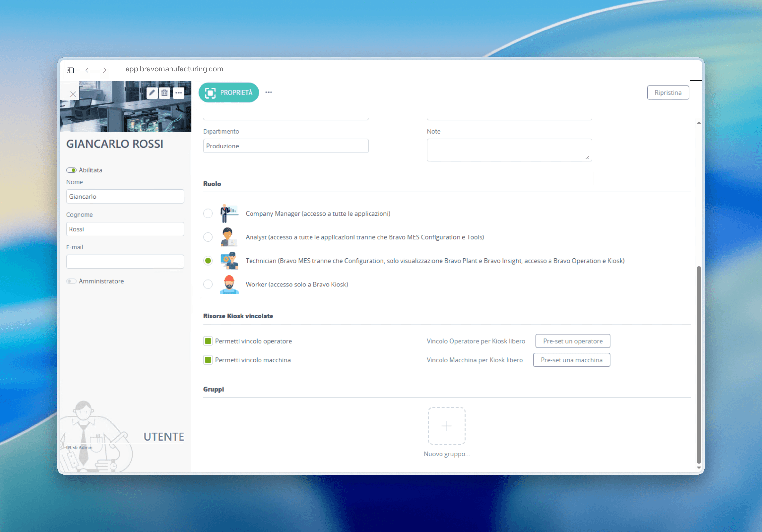Toggle the browser sidebar icon

70,70
